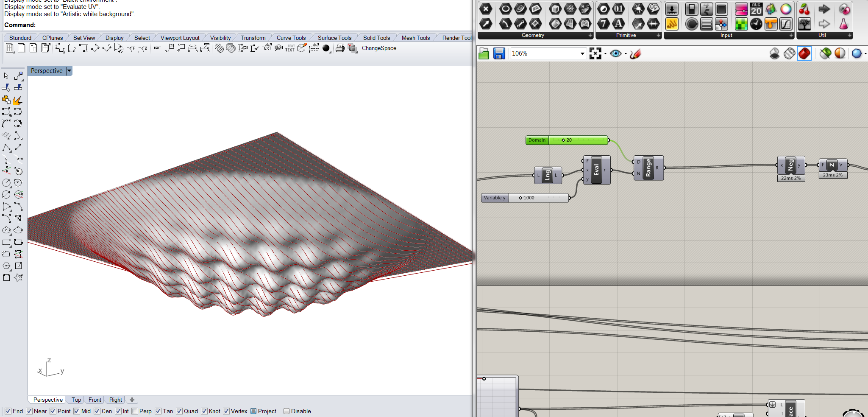Disable the Mid osnap checkbox

[77, 411]
